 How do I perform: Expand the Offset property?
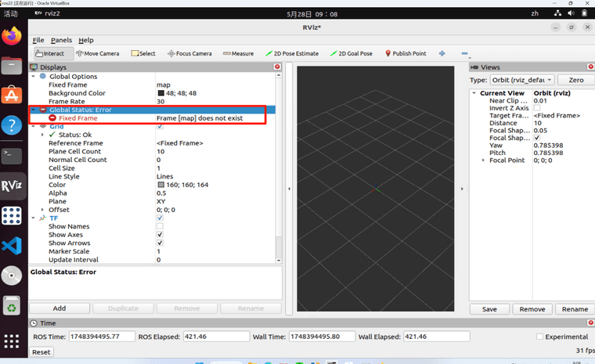[x=42, y=210]
